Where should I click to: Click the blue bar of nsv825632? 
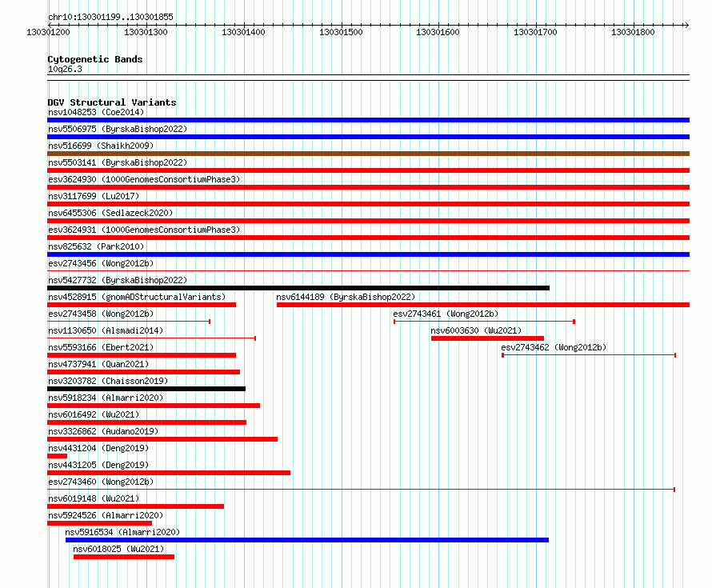coord(368,254)
